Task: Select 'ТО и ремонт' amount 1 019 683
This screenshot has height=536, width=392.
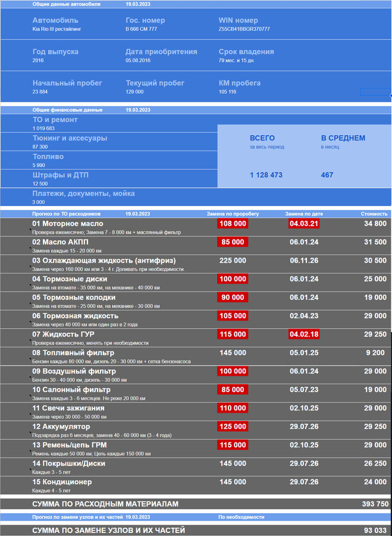Action: click(43, 129)
